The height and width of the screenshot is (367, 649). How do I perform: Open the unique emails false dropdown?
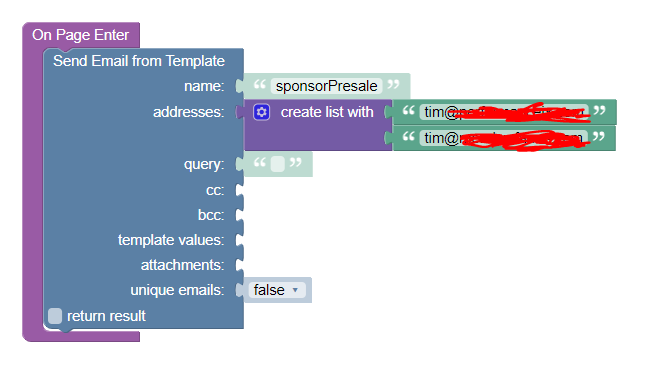pos(277,290)
